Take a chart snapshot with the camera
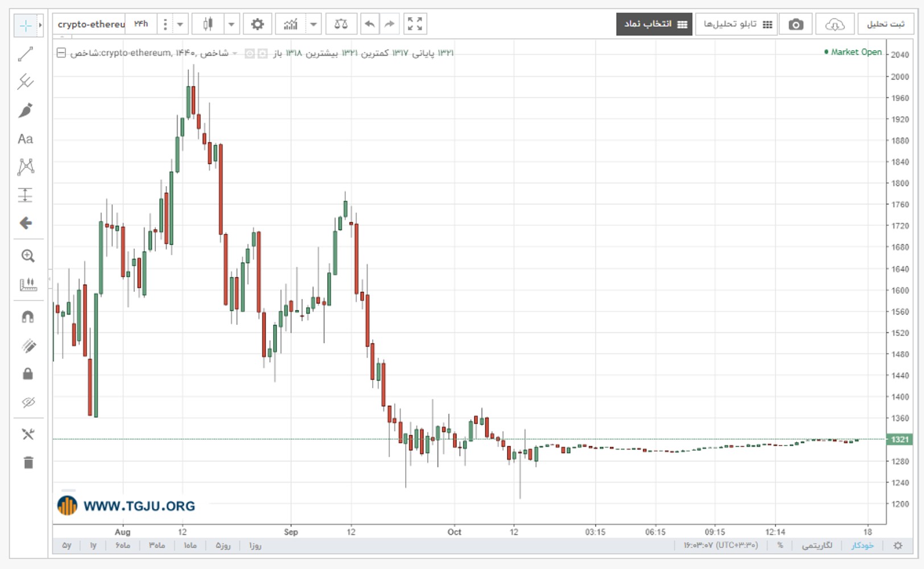This screenshot has width=924, height=569. tap(795, 24)
